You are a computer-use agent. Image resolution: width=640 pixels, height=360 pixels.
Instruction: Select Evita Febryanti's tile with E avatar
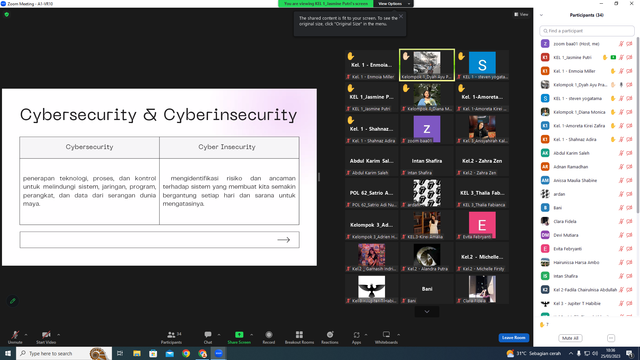[482, 225]
